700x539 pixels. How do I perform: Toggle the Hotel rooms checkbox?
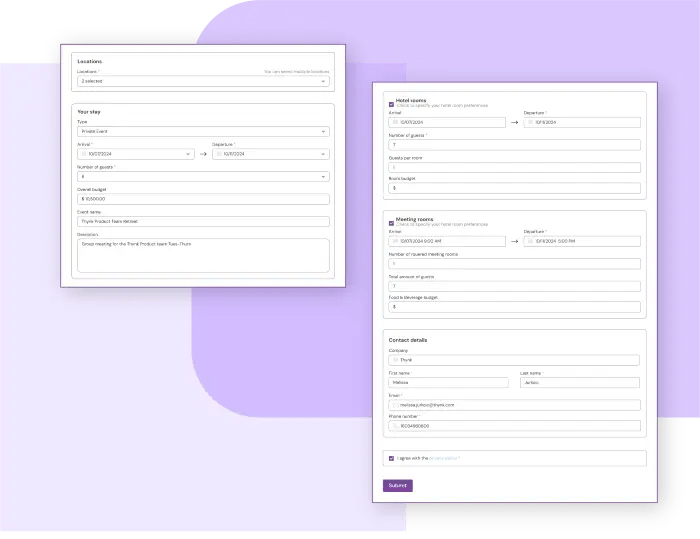coord(392,104)
